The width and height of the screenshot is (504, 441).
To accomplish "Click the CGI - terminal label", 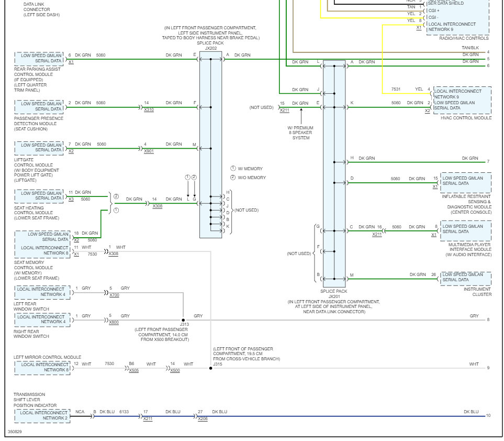I will 433,17.
